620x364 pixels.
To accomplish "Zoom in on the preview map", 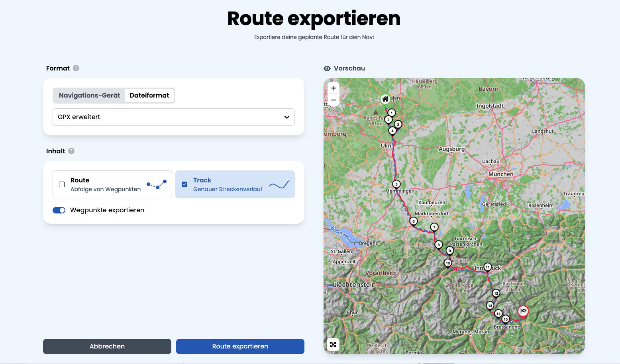I will [334, 88].
